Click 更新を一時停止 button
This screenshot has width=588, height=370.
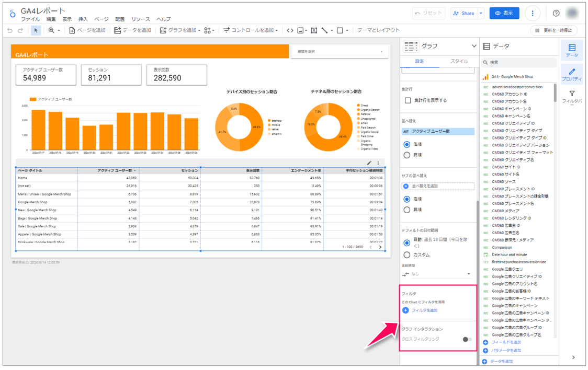(x=553, y=30)
